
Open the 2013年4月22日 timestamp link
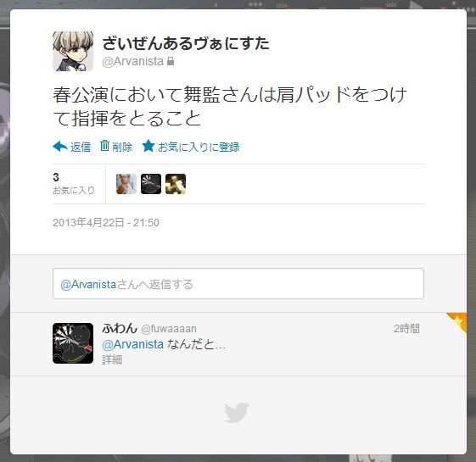point(106,223)
